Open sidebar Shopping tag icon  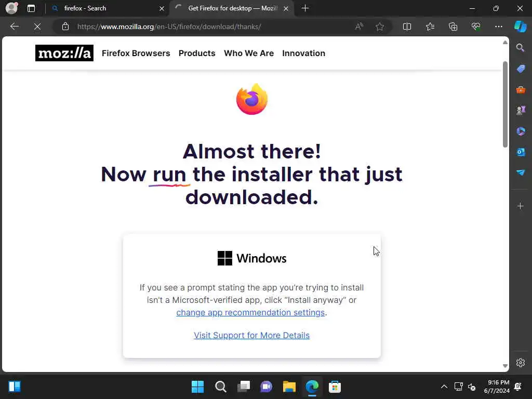tap(521, 69)
